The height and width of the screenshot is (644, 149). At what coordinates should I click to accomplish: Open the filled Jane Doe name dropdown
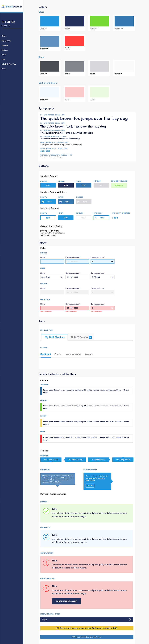tap(52, 277)
